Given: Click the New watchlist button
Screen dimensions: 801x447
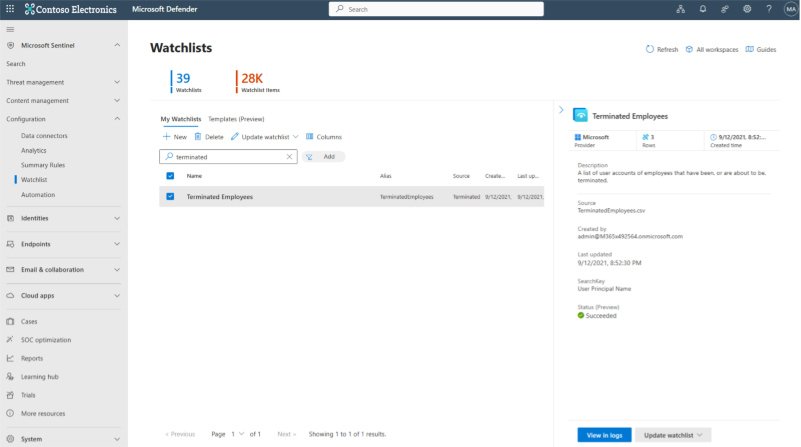Looking at the screenshot, I should pos(175,136).
